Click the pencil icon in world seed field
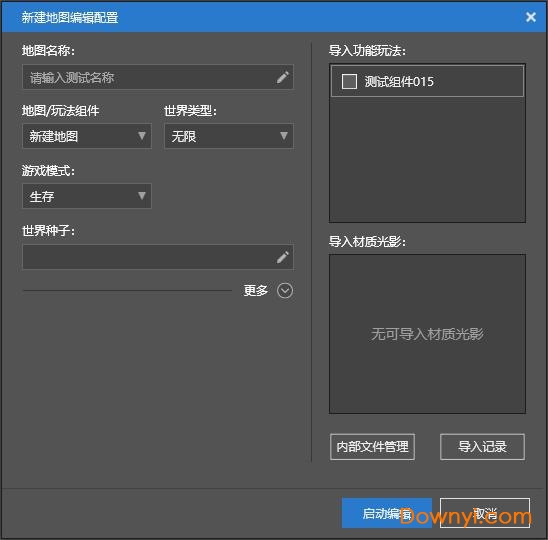548x540 pixels. 283,257
